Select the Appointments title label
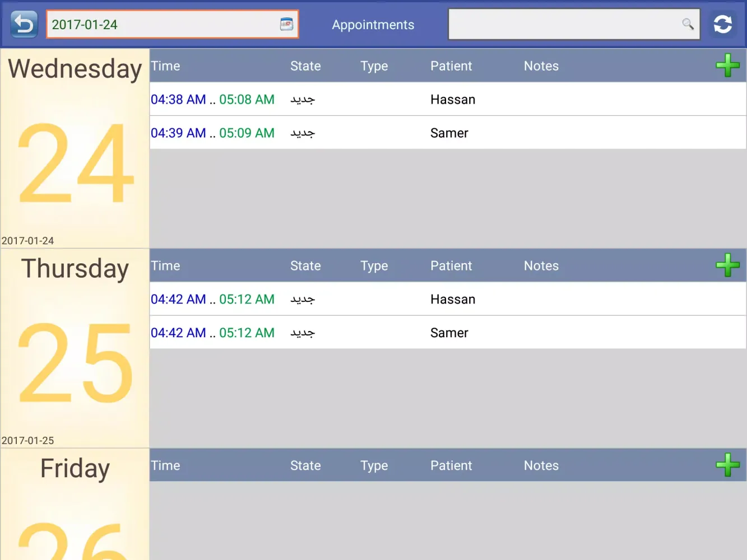 pos(373,25)
